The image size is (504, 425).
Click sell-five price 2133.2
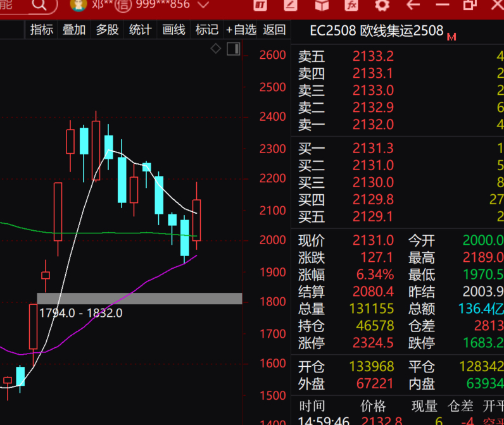373,56
